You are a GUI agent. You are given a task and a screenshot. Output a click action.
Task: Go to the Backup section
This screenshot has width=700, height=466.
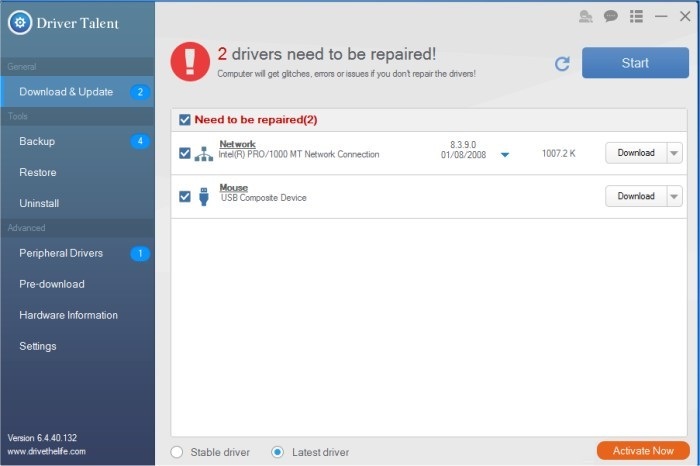tap(77, 141)
